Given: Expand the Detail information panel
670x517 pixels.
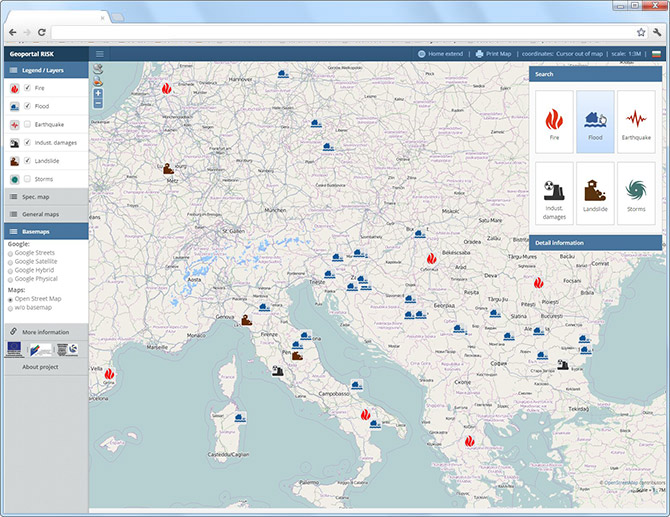Looking at the screenshot, I should pos(595,243).
